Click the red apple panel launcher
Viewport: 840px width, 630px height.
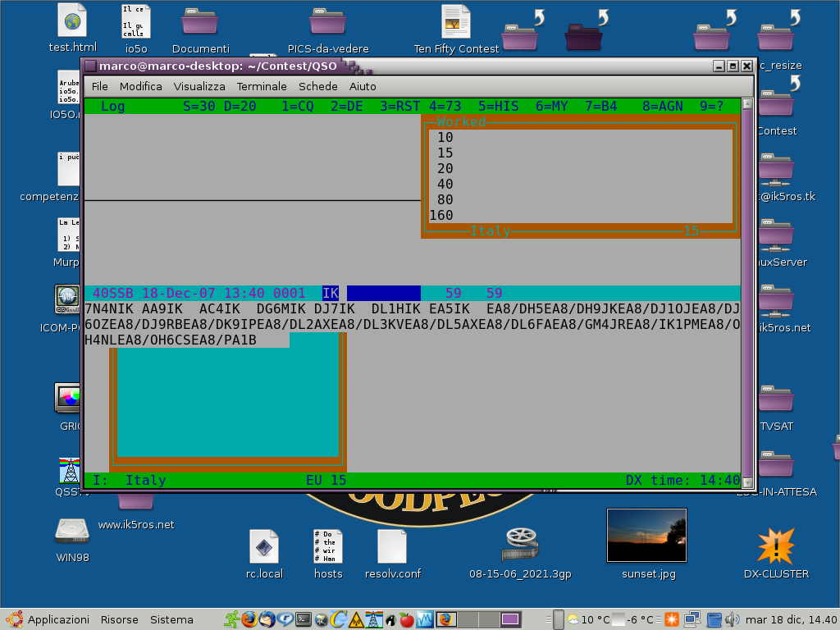(407, 620)
